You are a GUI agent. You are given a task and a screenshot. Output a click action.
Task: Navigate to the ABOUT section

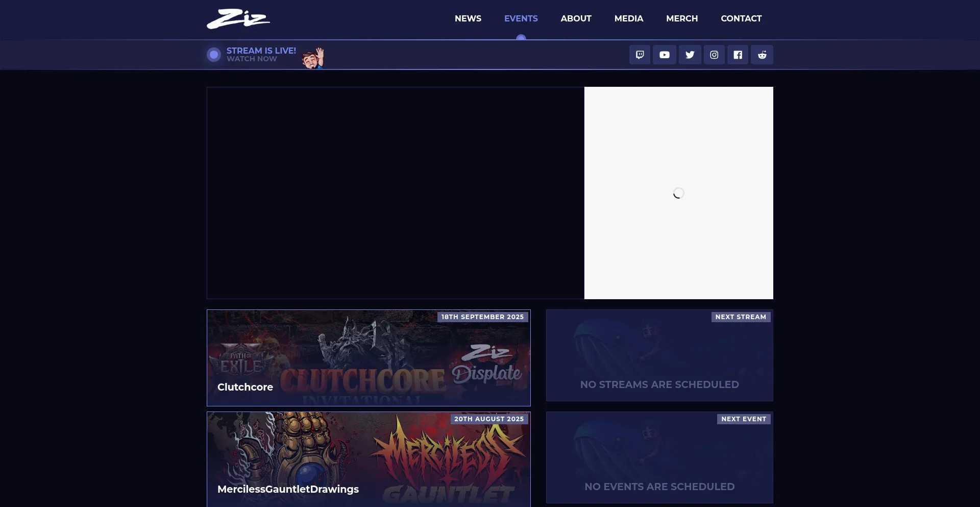(576, 18)
